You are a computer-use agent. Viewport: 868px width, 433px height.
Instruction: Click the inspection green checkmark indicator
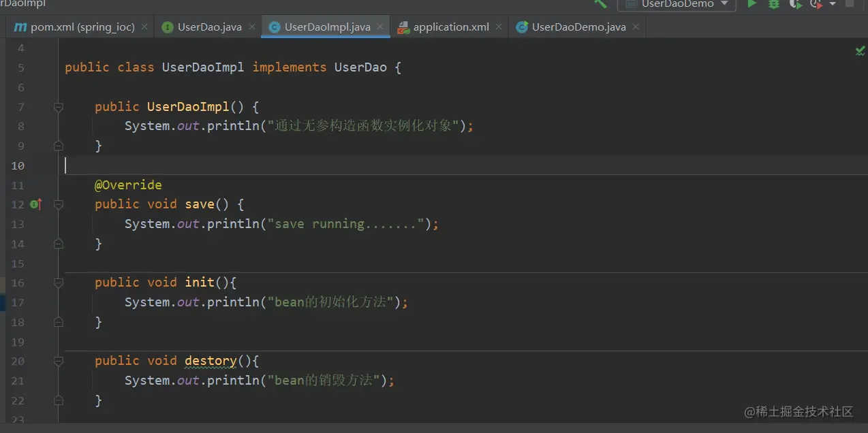pos(860,50)
